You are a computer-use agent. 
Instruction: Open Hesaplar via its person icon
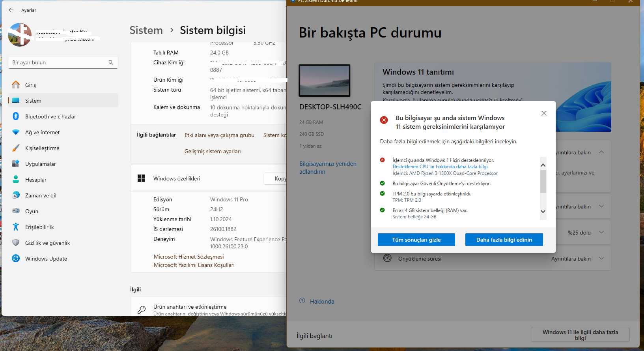point(16,179)
